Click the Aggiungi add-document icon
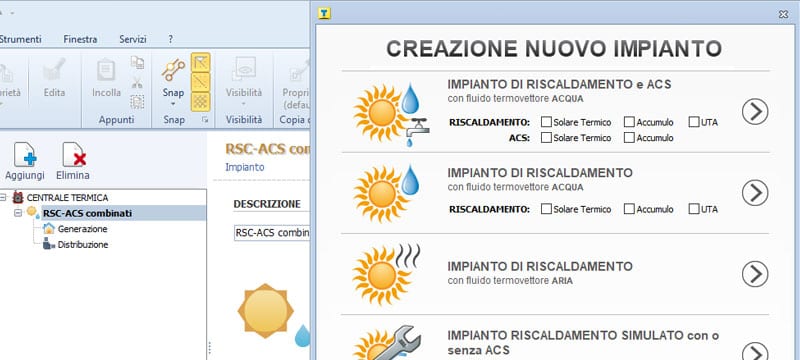Viewport: 800px width, 360px height. pos(25,155)
